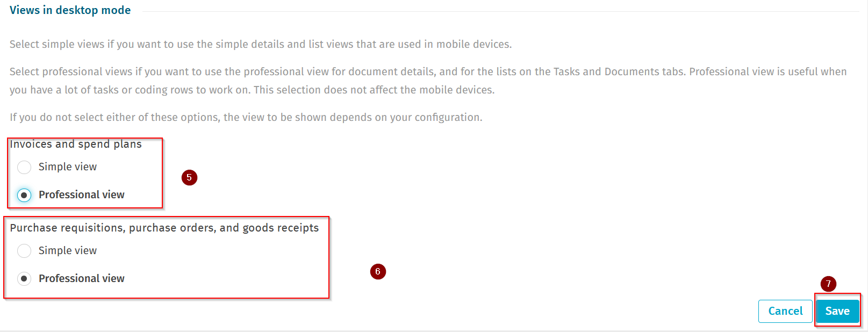
Task: Click the sentence 'If you do not select either'
Action: coord(246,118)
